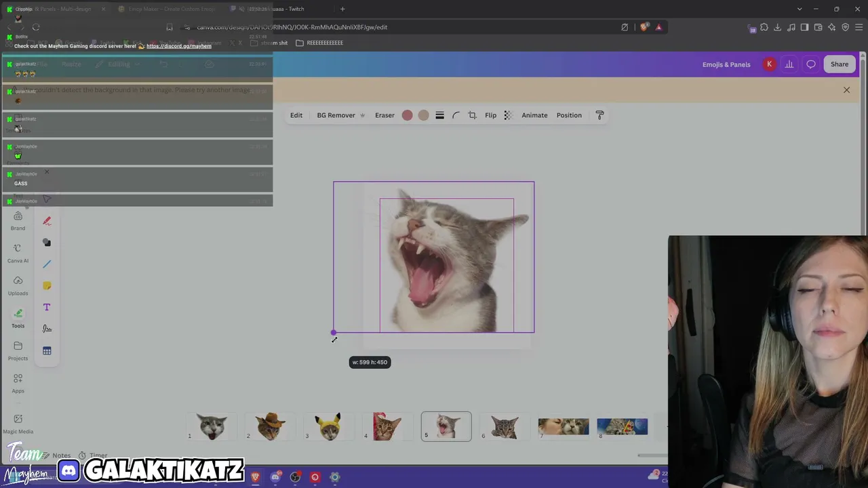Pick the darker red color swatch

click(407, 115)
